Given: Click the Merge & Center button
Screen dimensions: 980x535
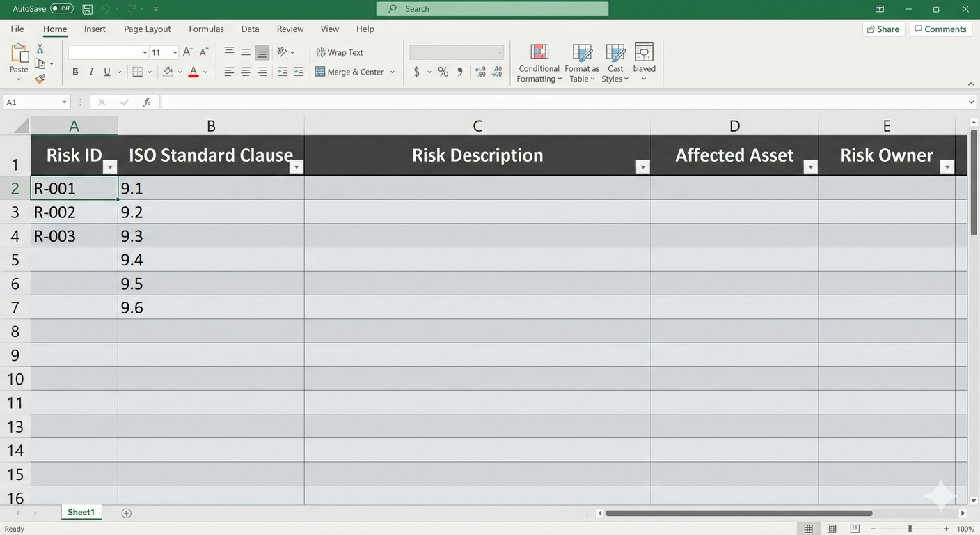Looking at the screenshot, I should pyautogui.click(x=349, y=72).
